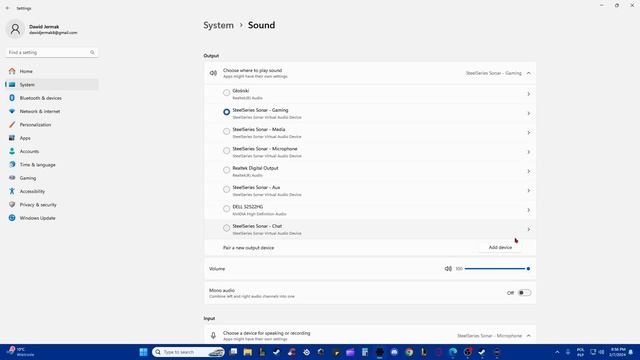640x360 pixels.
Task: Open the date and time clock
Action: coord(618,352)
